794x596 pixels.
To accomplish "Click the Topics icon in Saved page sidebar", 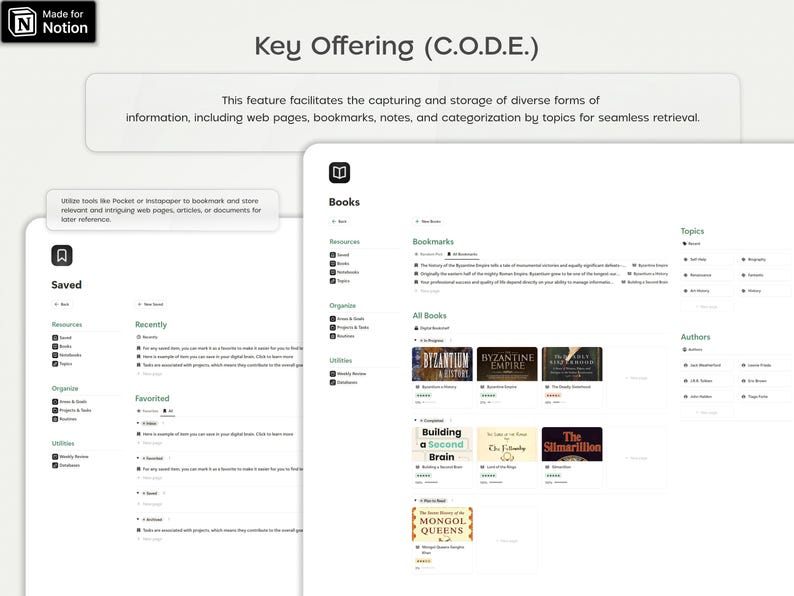I will [x=55, y=364].
